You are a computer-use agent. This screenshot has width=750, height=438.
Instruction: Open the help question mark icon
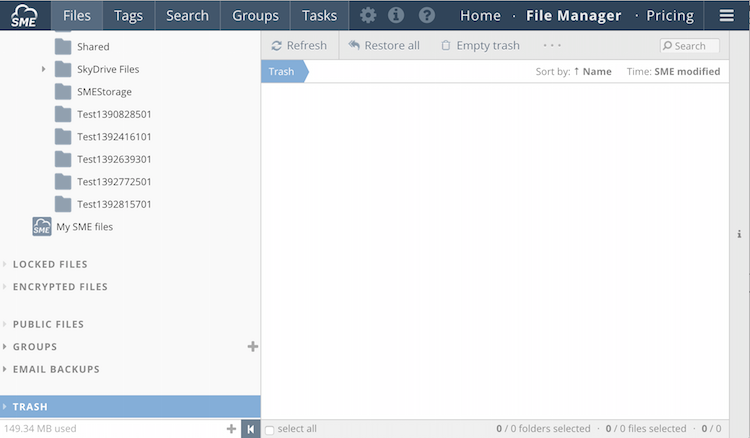[x=427, y=15]
